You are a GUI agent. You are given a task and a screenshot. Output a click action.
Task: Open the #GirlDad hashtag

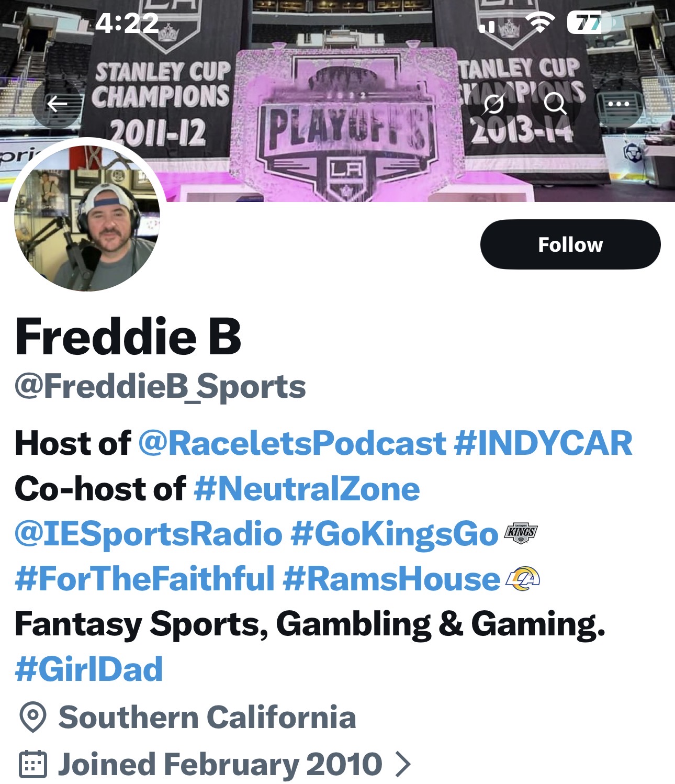(89, 669)
